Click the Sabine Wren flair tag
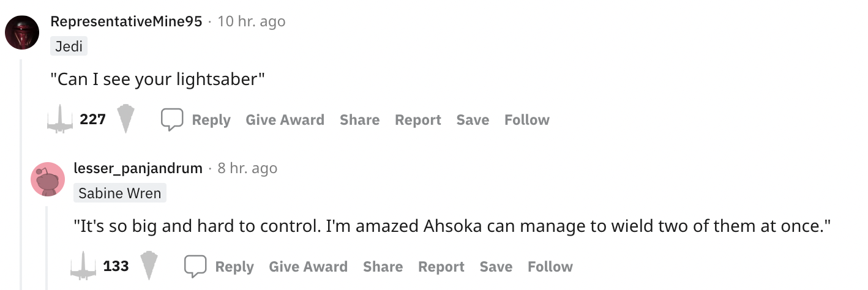868x290 pixels. pos(120,193)
